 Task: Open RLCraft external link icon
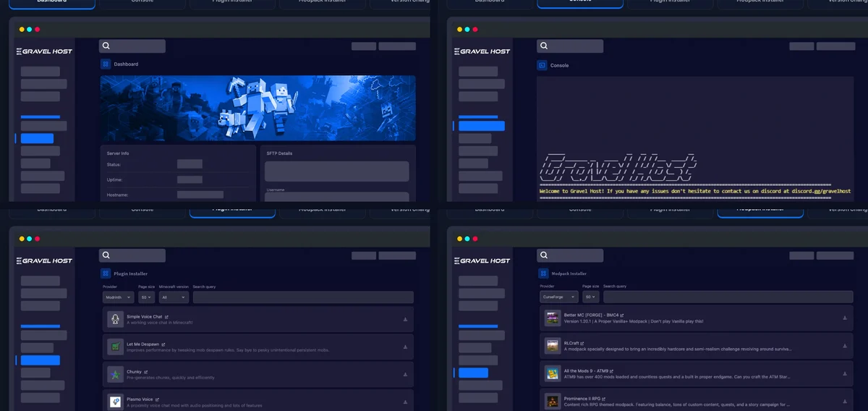point(582,342)
